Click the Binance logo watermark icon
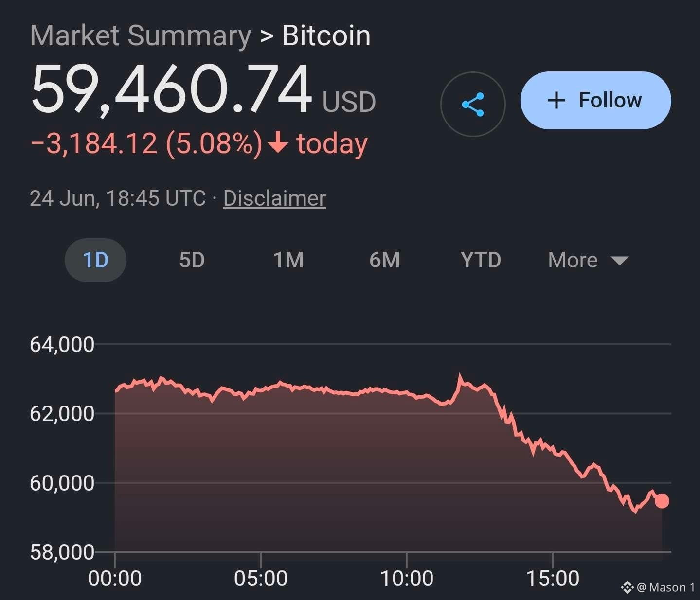The width and height of the screenshot is (700, 600). click(x=627, y=587)
